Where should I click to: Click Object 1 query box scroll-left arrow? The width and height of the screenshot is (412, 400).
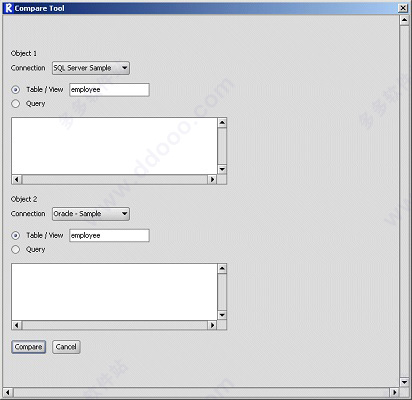tap(17, 179)
